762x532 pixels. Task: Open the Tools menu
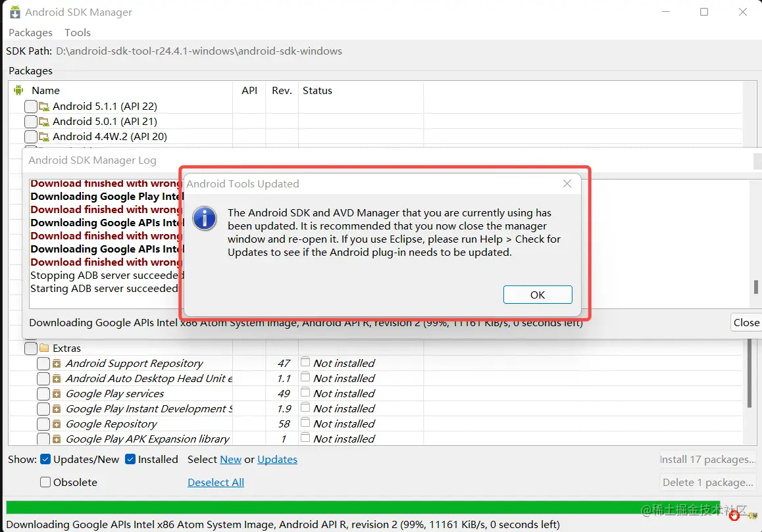pyautogui.click(x=78, y=33)
